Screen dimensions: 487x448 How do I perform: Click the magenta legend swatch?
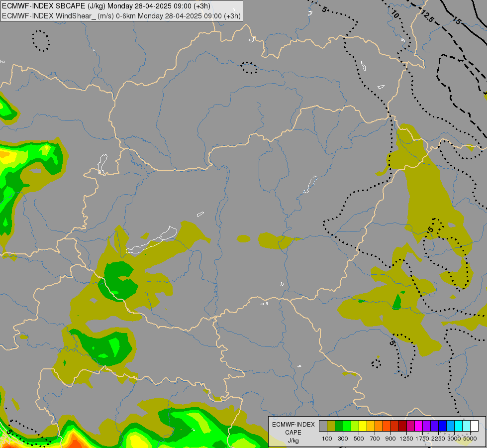(x=419, y=426)
